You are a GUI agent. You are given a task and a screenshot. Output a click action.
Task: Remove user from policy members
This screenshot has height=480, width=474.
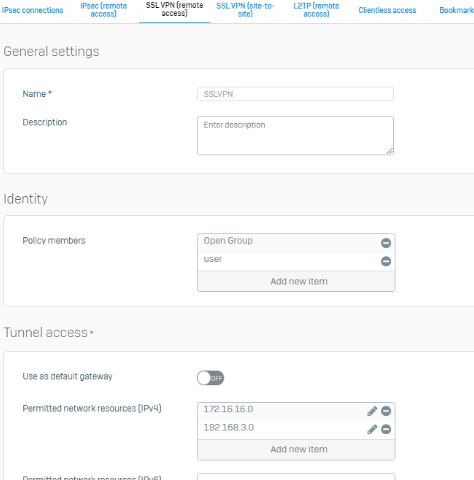[x=386, y=261]
